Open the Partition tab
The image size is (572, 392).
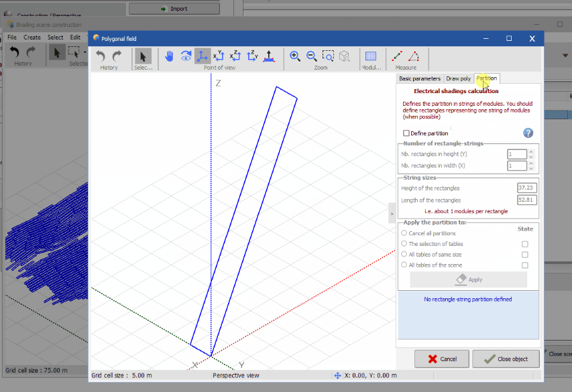point(487,78)
